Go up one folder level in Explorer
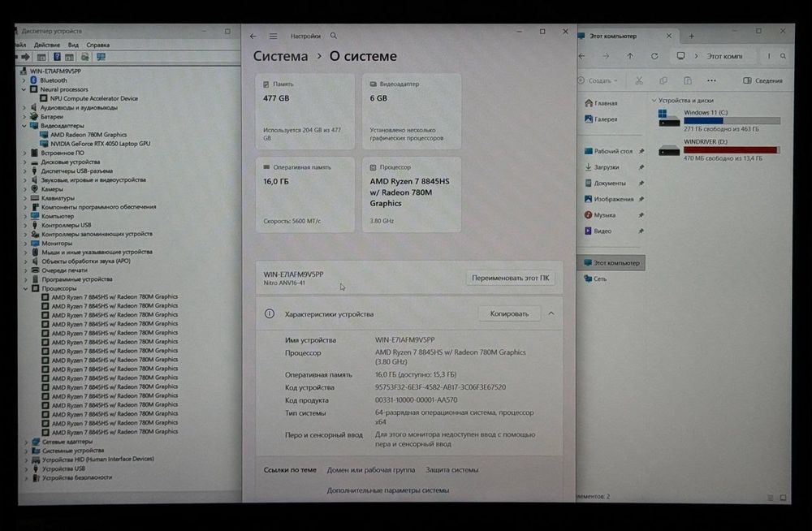This screenshot has height=531, width=812. point(630,56)
